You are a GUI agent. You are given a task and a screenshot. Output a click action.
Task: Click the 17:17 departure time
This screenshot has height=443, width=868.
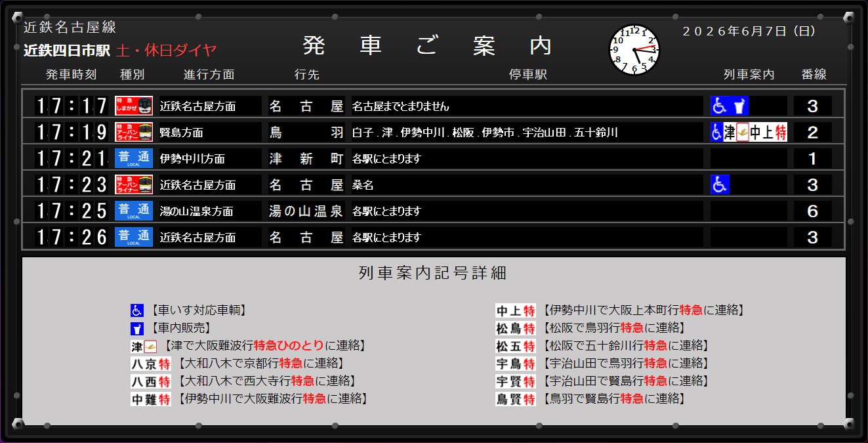click(x=71, y=106)
